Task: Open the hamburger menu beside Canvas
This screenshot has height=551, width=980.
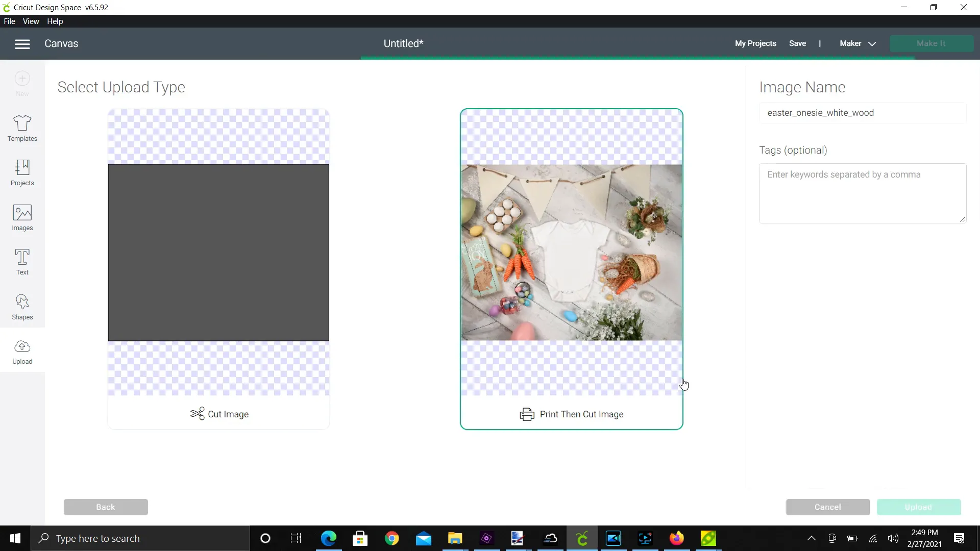Action: (x=22, y=44)
